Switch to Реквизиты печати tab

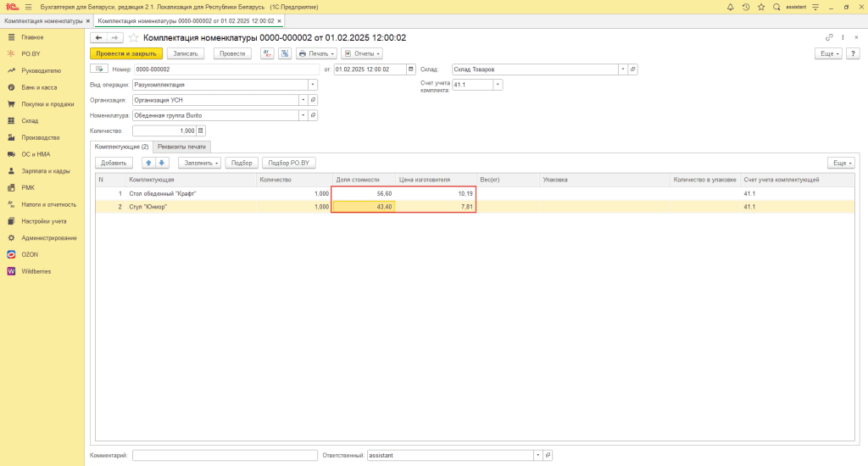tap(181, 147)
